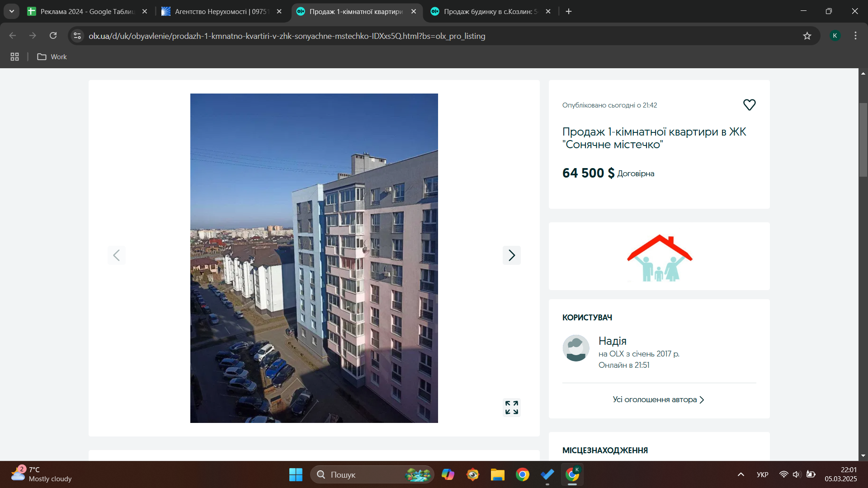The image size is (868, 488).
Task: Open Chrome three-dot menu
Action: point(855,36)
